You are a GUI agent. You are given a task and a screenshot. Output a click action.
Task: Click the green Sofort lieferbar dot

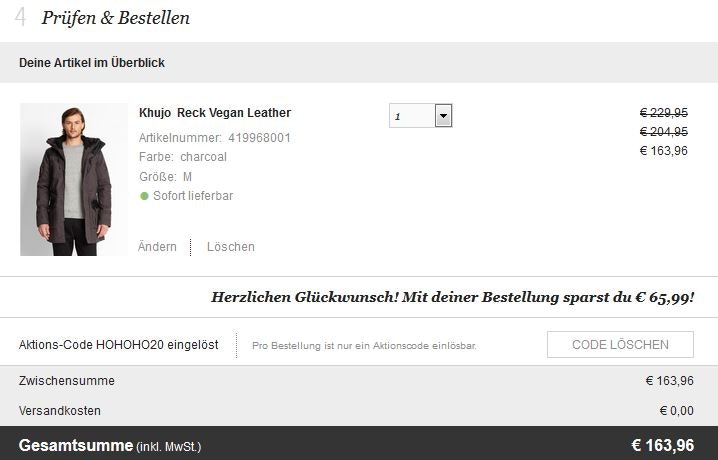point(144,196)
